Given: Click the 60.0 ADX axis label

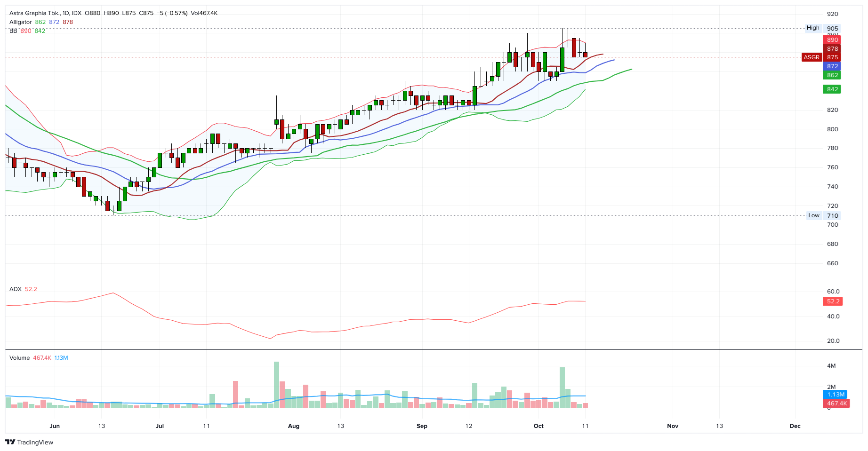Looking at the screenshot, I should pyautogui.click(x=833, y=292).
